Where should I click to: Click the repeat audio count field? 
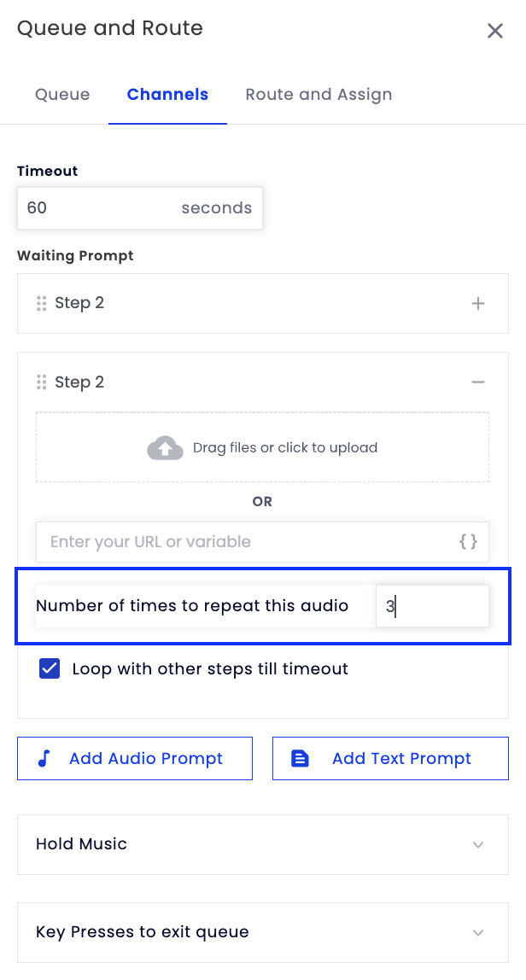pos(432,605)
